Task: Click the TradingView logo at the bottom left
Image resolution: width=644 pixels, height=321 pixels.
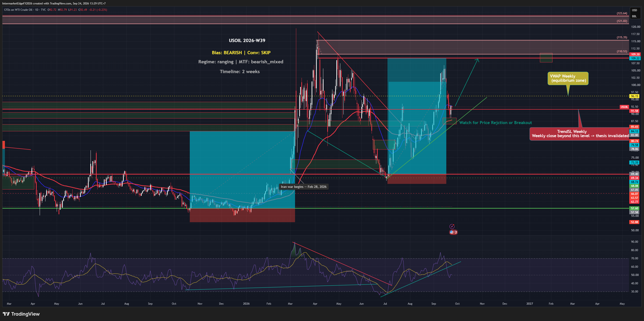Action: tap(21, 314)
